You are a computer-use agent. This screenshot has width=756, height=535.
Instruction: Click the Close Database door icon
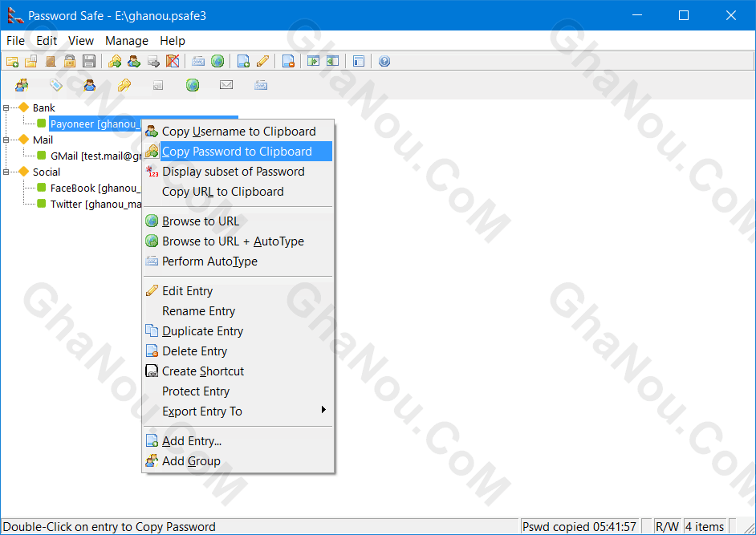pyautogui.click(x=51, y=61)
